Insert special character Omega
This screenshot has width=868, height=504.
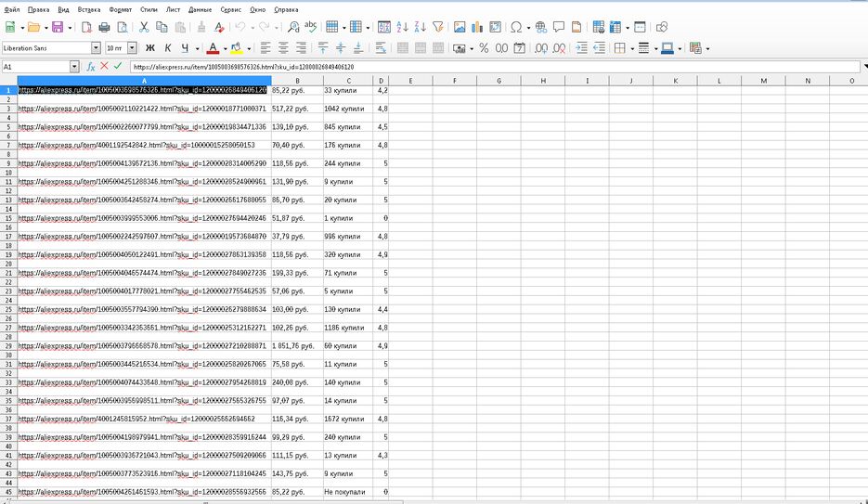tap(516, 27)
